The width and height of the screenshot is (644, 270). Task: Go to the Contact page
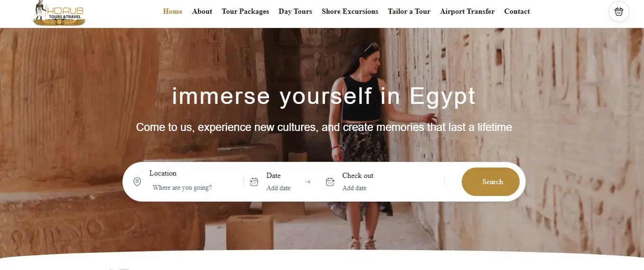click(x=517, y=11)
